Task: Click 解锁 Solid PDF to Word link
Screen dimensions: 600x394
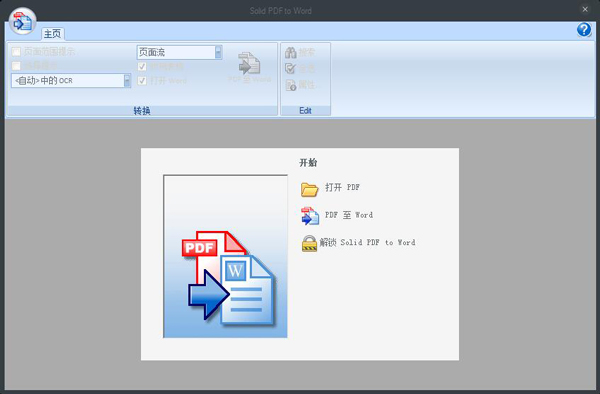Action: [367, 243]
